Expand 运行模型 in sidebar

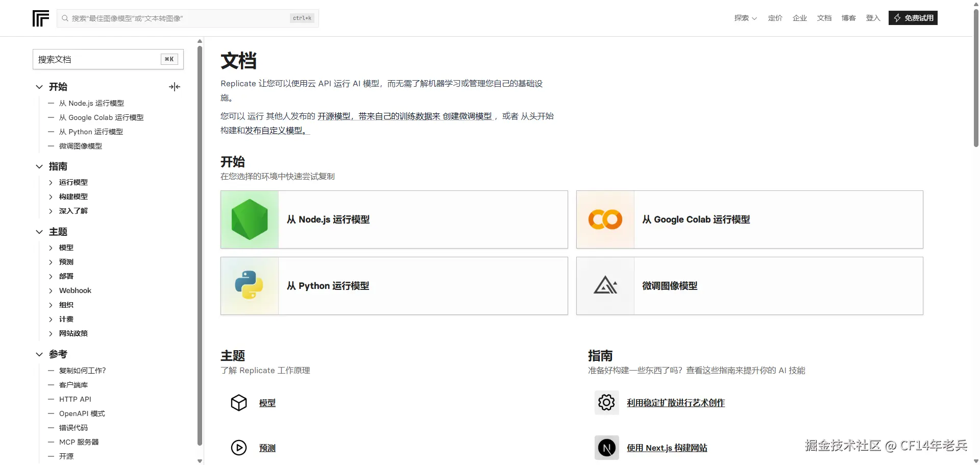pos(51,182)
